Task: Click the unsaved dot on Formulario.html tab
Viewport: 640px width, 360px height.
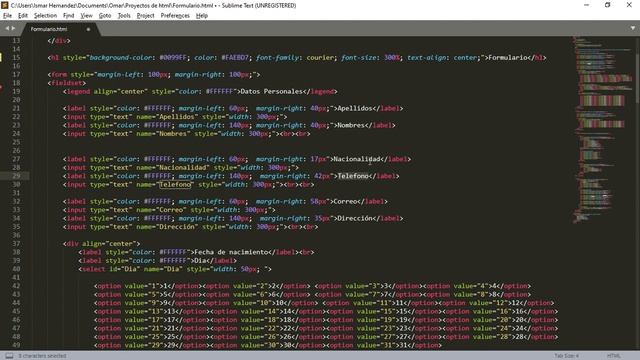Action: coord(88,29)
